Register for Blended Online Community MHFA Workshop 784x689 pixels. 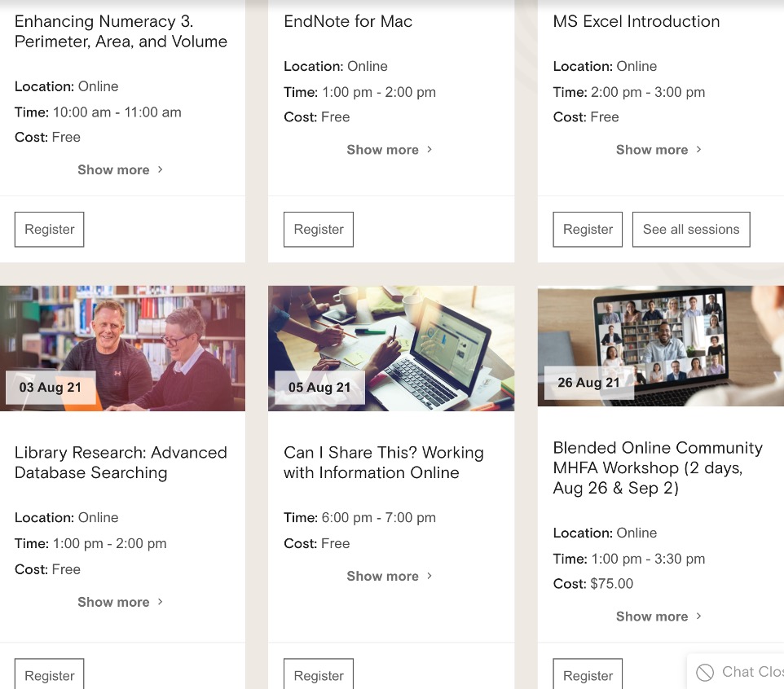(588, 674)
